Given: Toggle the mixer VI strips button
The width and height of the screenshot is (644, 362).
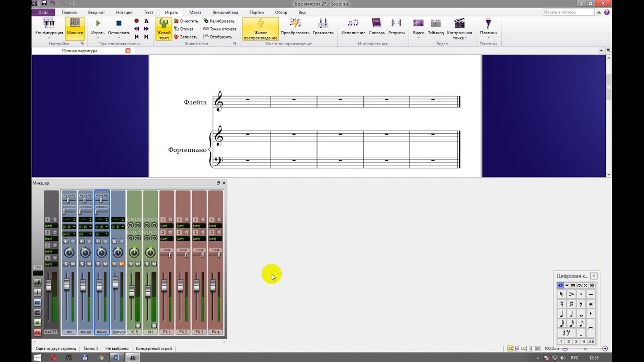Looking at the screenshot, I should pos(38,323).
